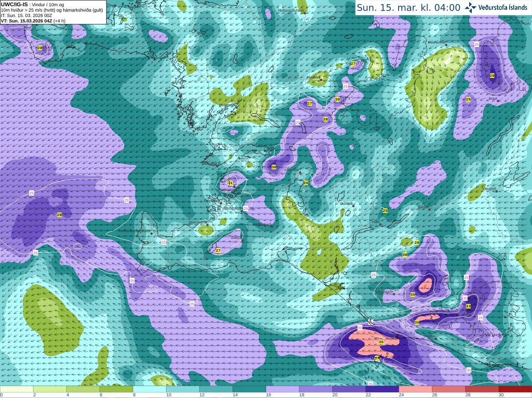Click the Skálholt station label
The image size is (532, 398).
[346, 204]
